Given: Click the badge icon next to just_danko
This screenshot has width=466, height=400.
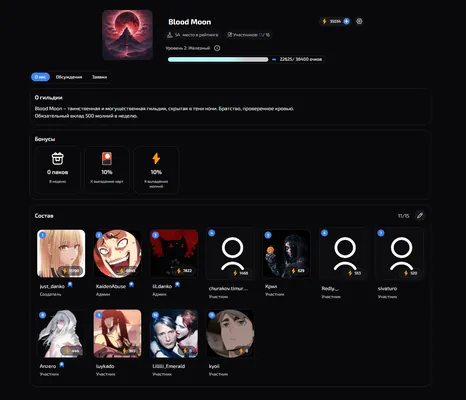Looking at the screenshot, I should (70, 285).
